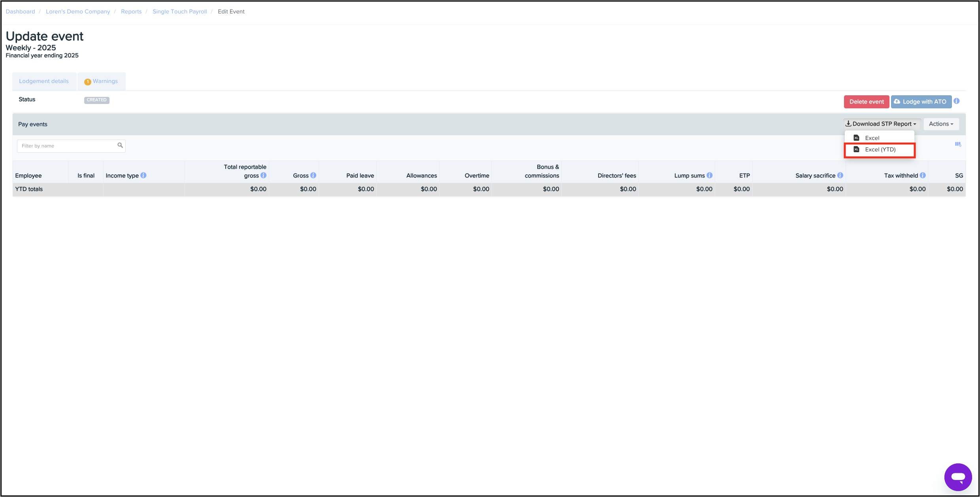Click info icon next to Tax withheld

point(923,175)
